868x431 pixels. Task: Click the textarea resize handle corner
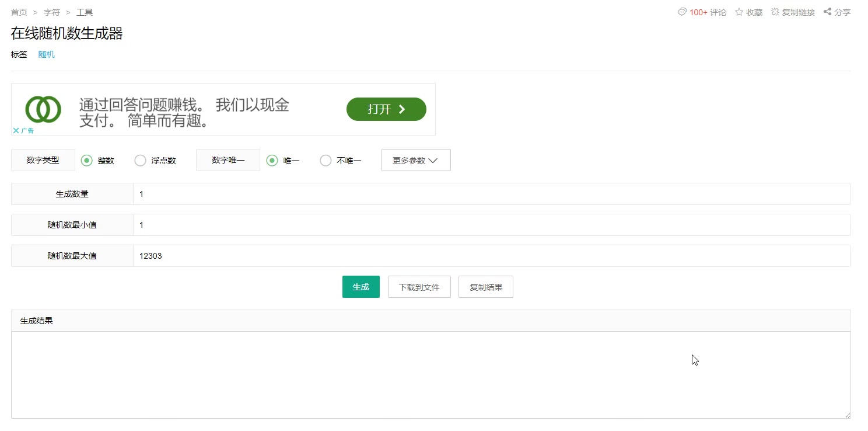point(847,415)
